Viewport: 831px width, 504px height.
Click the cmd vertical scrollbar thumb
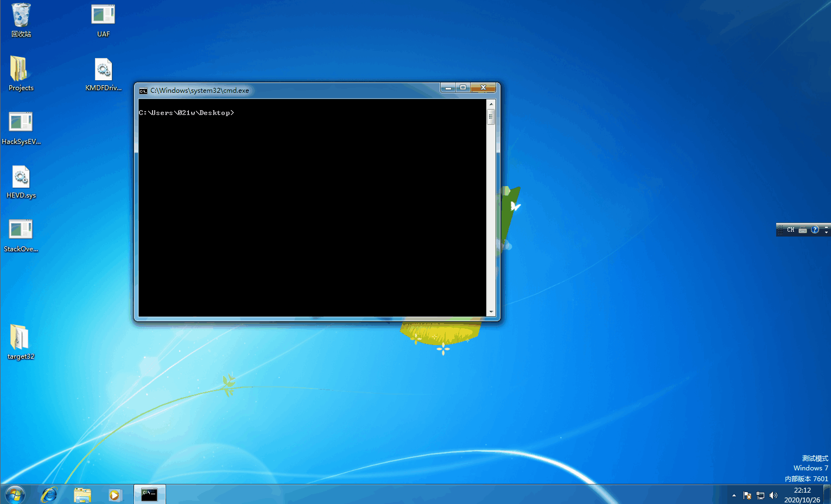tap(491, 117)
